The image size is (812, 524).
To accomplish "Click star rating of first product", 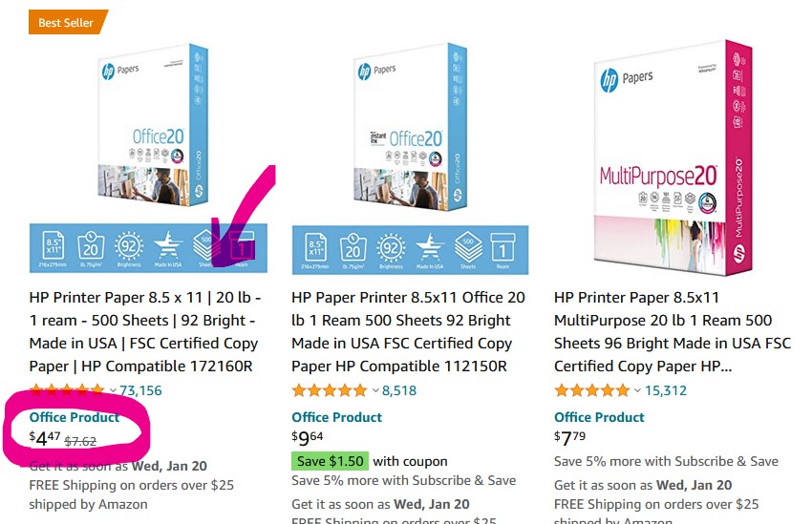I will click(67, 390).
